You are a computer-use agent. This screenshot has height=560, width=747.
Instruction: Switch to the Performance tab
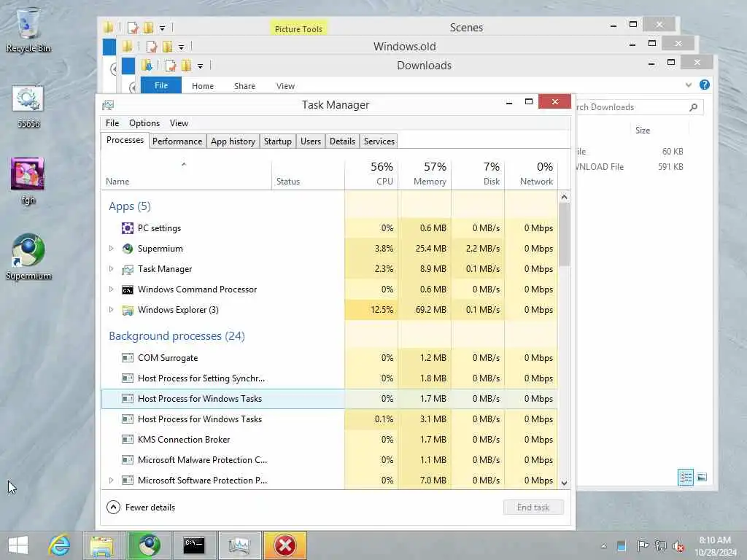[x=177, y=141]
